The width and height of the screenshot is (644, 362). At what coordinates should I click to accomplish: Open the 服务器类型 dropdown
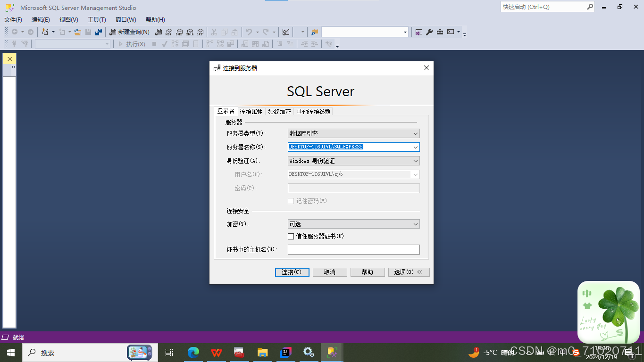point(354,133)
